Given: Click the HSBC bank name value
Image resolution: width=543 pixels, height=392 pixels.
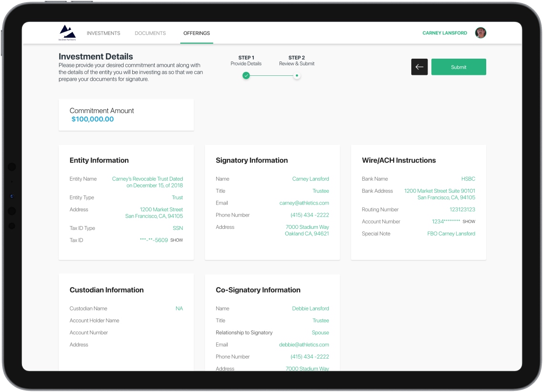Looking at the screenshot, I should click(468, 179).
